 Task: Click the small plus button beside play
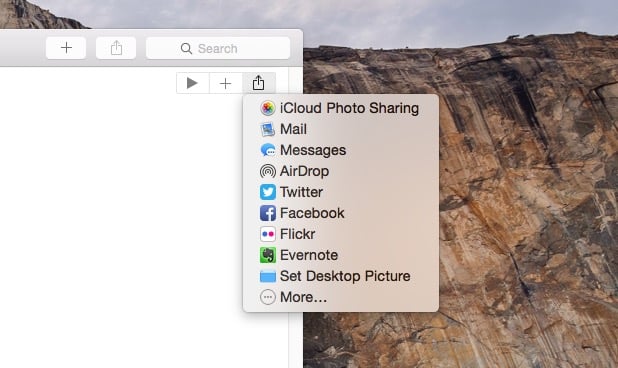(225, 83)
